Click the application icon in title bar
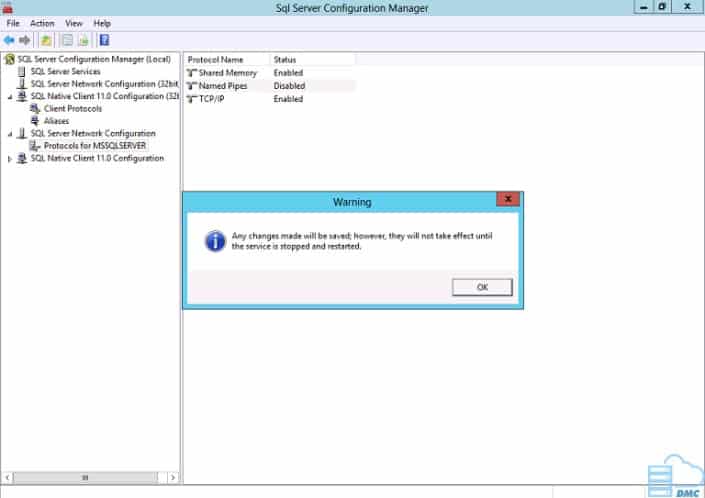 coord(8,8)
